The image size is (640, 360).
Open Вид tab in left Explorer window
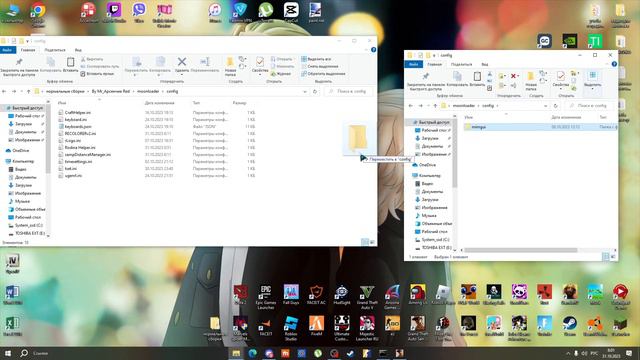(x=78, y=50)
